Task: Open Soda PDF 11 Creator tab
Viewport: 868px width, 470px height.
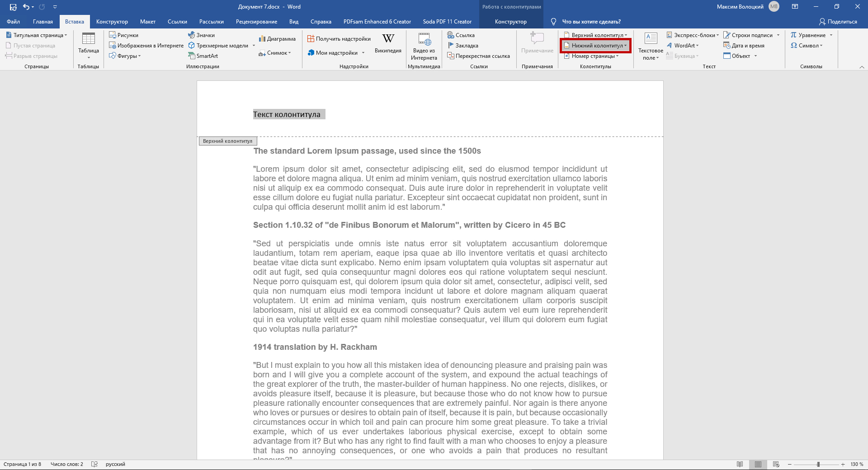Action: [x=447, y=21]
